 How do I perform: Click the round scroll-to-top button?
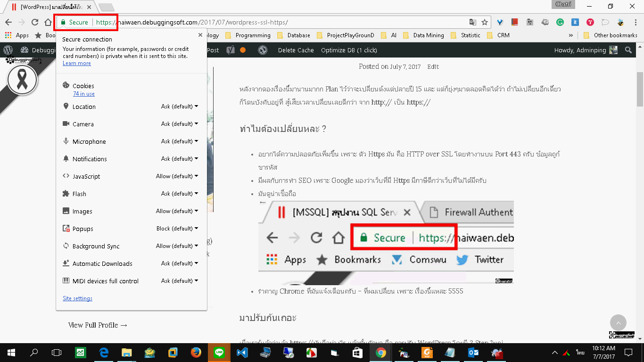pos(618,323)
